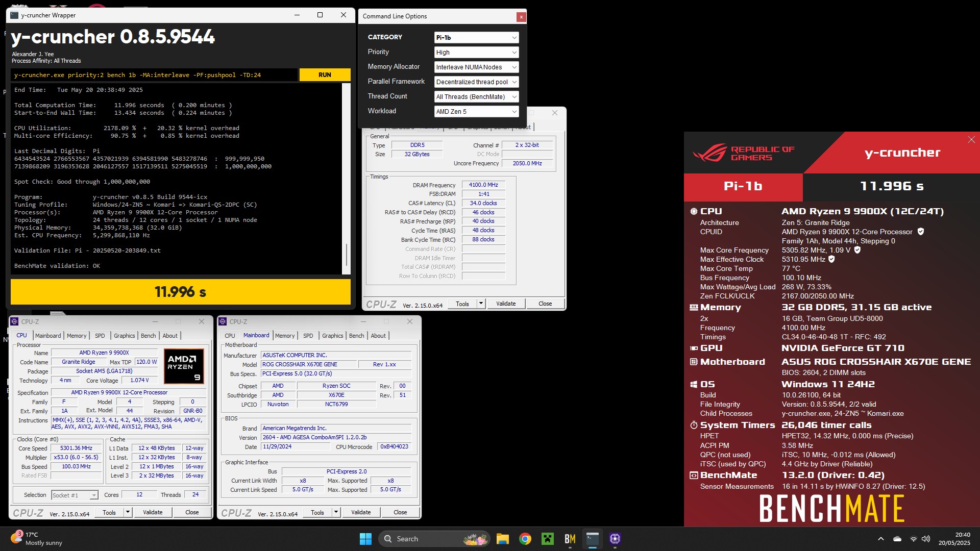
Task: Switch to BenchMate via its taskbar icon
Action: click(570, 539)
